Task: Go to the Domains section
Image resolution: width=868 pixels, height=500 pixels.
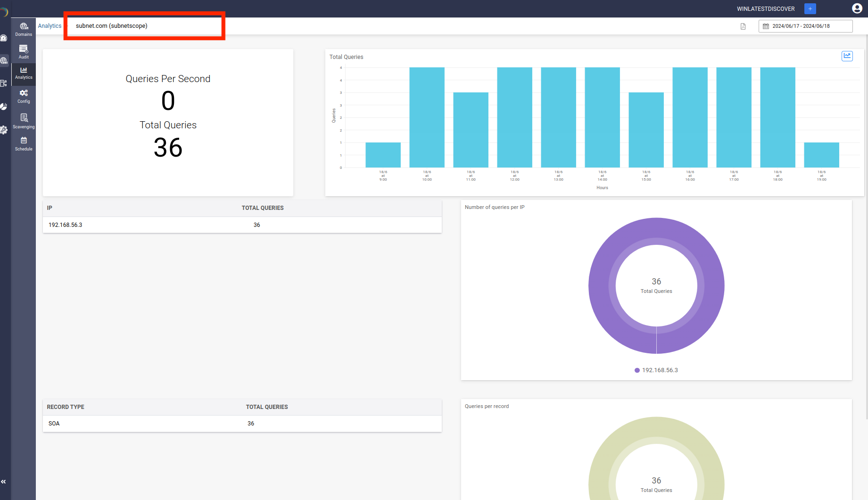Action: pos(24,29)
